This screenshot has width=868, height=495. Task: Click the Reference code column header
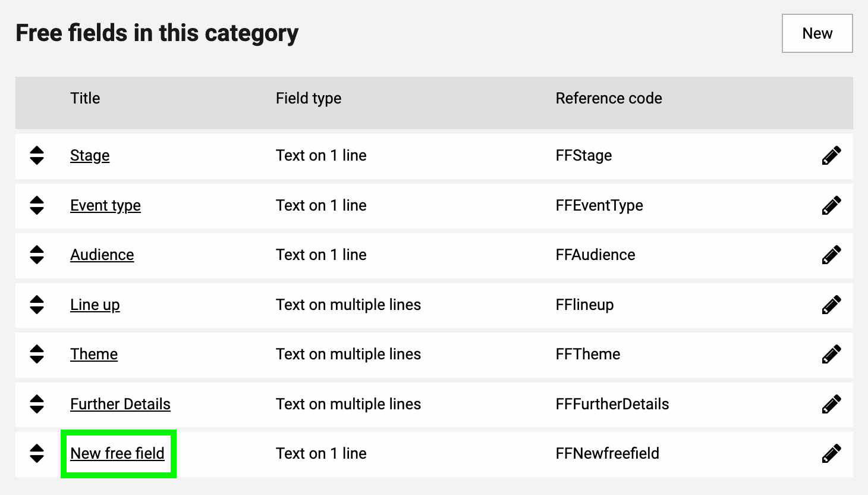click(609, 98)
